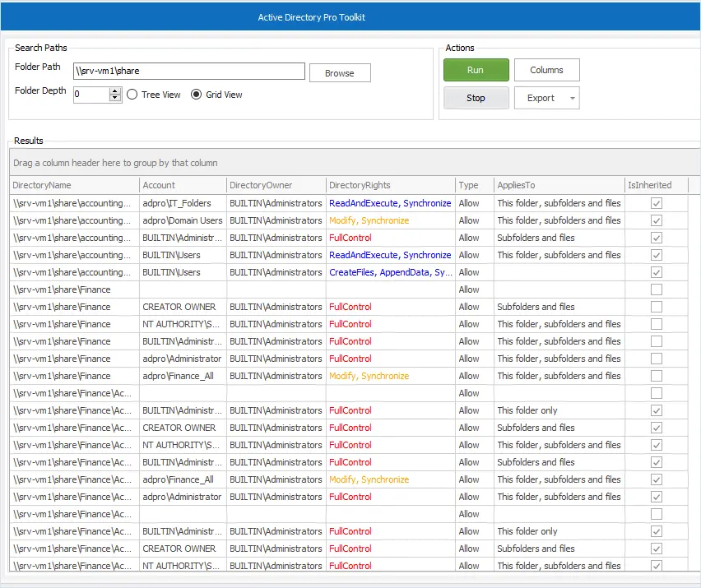Click the green Run button

pos(476,70)
